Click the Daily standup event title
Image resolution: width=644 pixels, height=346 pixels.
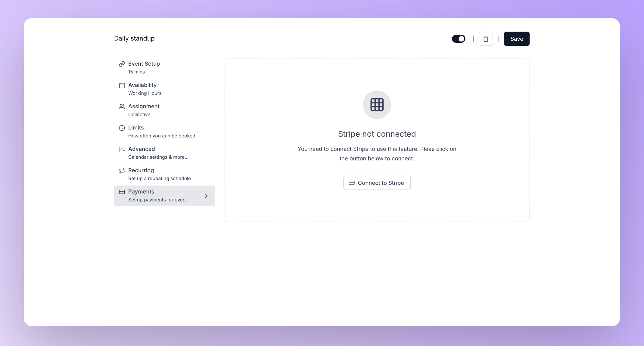pos(134,38)
